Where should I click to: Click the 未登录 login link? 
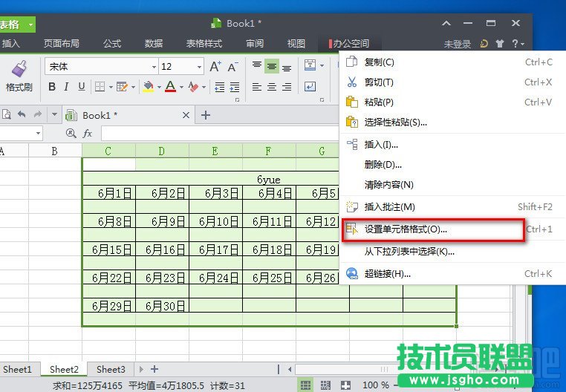tap(458, 44)
